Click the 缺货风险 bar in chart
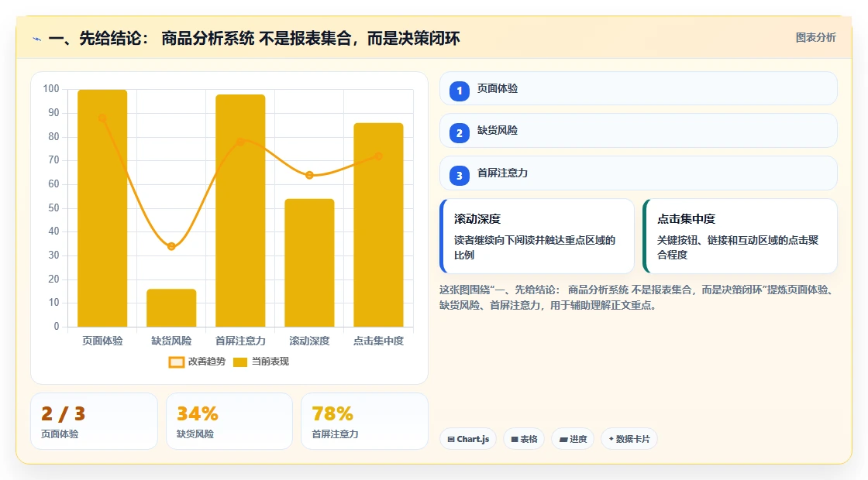 pyautogui.click(x=171, y=308)
